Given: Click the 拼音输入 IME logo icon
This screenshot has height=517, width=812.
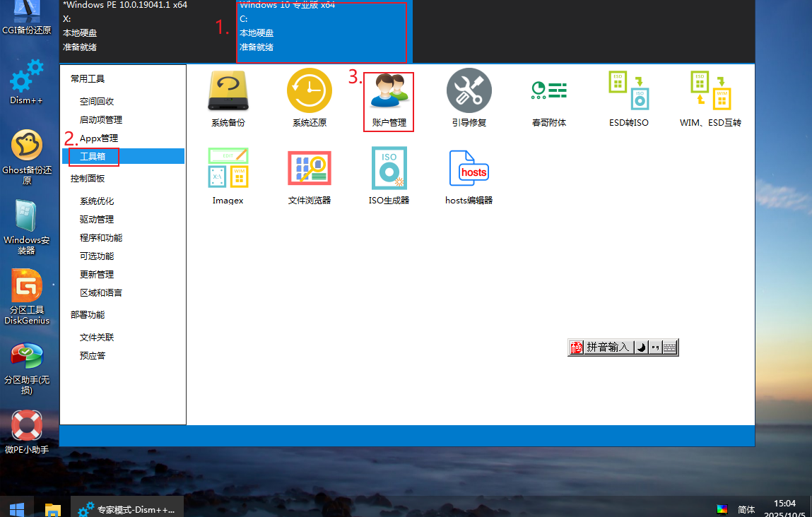Looking at the screenshot, I should click(x=577, y=347).
